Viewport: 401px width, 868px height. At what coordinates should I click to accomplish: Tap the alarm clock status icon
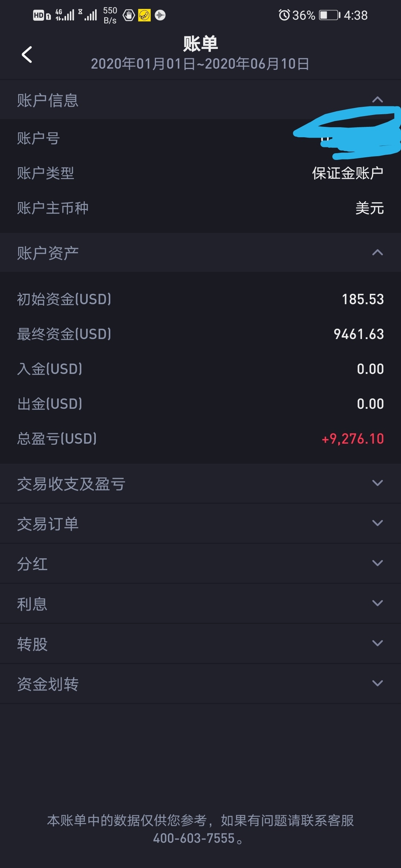click(x=284, y=15)
